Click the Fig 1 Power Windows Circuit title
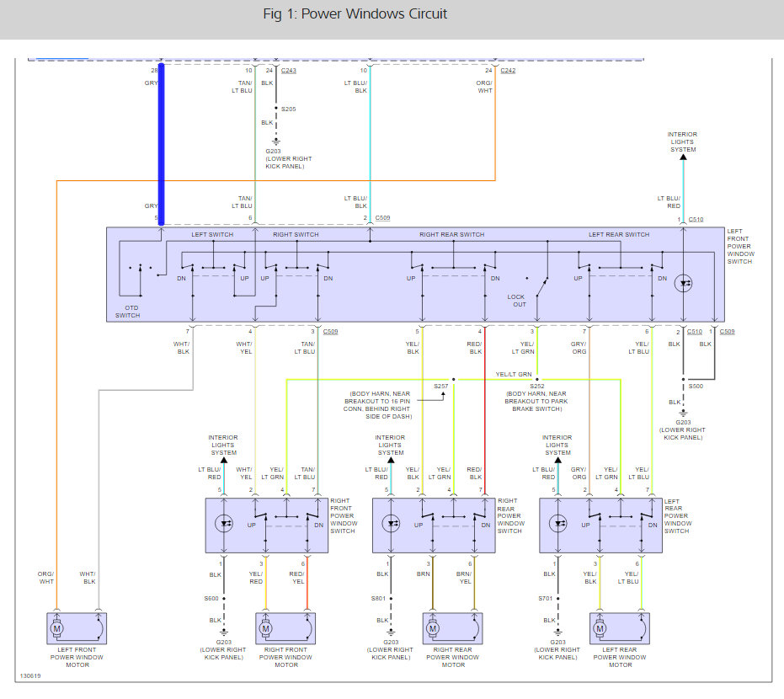The height and width of the screenshot is (699, 784). coord(355,14)
